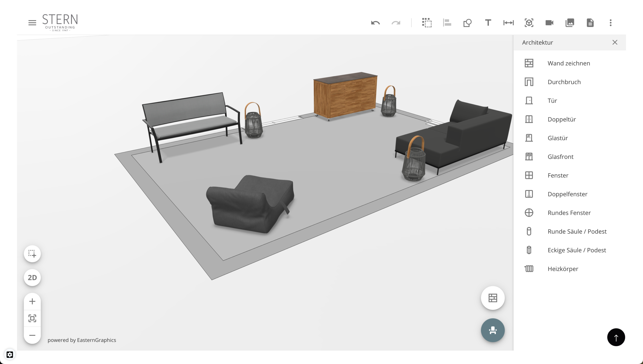Select the text tool icon
Screen dimensions: 643x364
[488, 23]
